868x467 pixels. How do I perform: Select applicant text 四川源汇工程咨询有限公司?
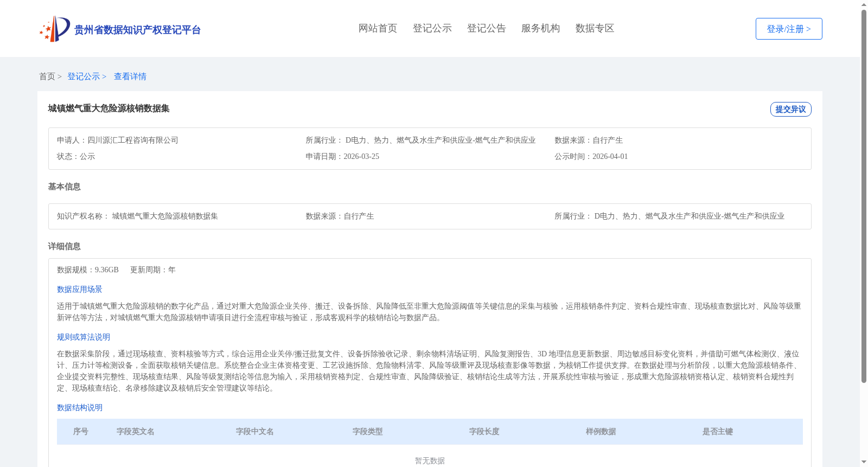pyautogui.click(x=133, y=140)
